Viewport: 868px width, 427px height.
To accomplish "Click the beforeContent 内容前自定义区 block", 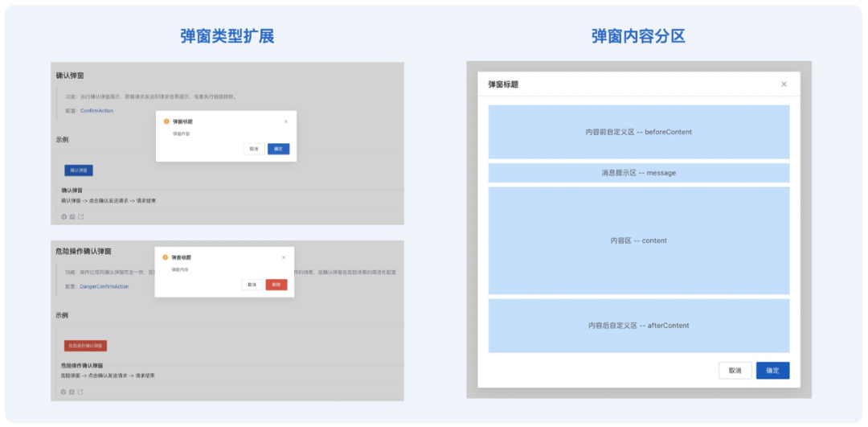I will tap(639, 132).
